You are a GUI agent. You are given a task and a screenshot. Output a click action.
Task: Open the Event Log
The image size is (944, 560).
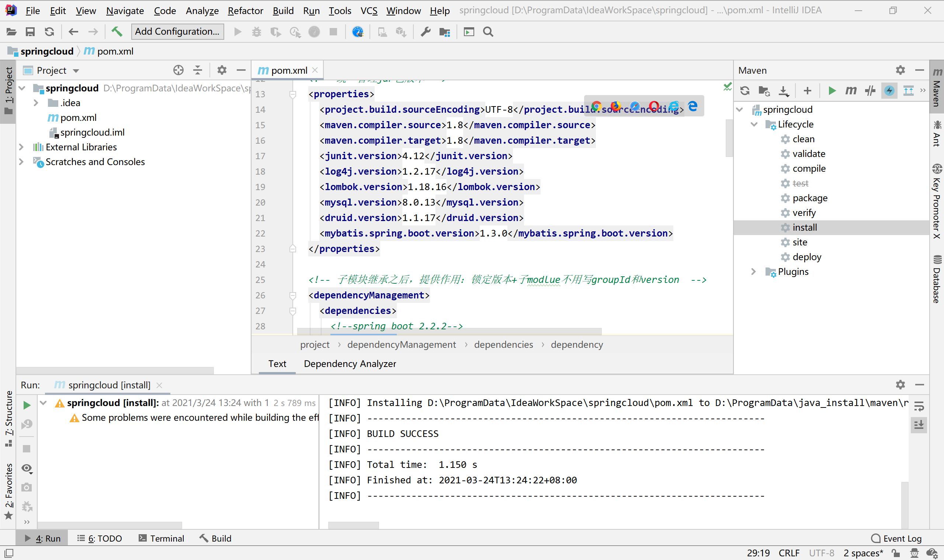coord(896,538)
